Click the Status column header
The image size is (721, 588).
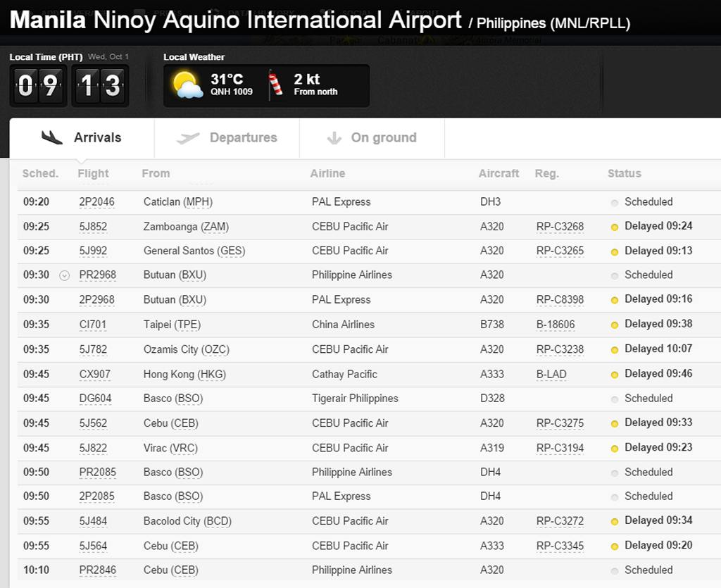[x=625, y=173]
